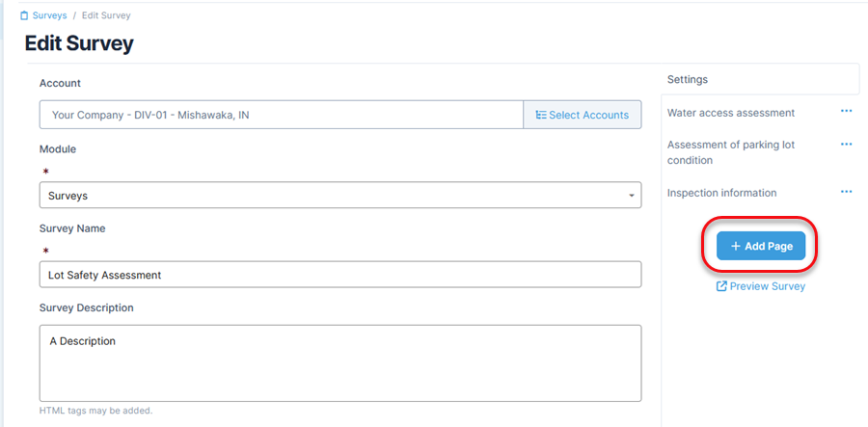Click the Select Accounts button
The image size is (868, 427).
click(583, 115)
